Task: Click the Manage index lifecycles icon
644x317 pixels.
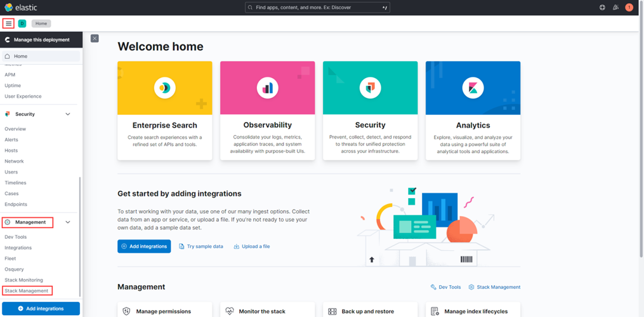Action: click(x=435, y=311)
